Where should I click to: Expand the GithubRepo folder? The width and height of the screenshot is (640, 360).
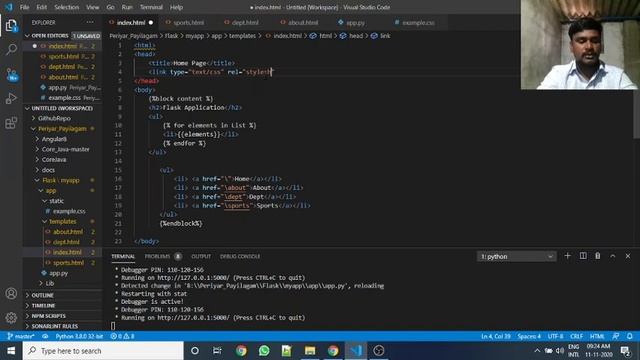[54, 118]
